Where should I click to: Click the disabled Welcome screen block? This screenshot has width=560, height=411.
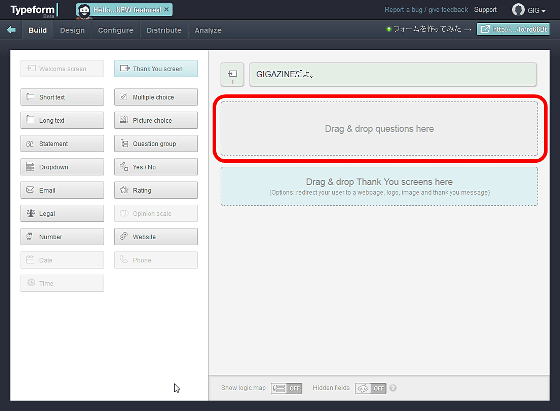coord(62,69)
